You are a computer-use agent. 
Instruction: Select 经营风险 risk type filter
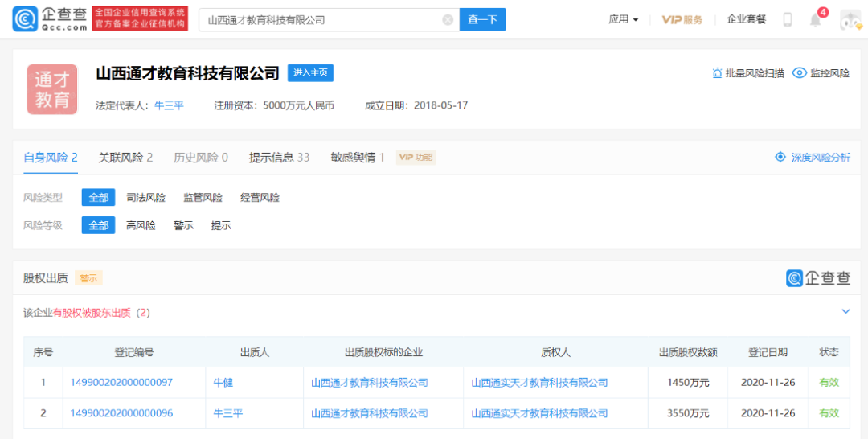point(260,198)
